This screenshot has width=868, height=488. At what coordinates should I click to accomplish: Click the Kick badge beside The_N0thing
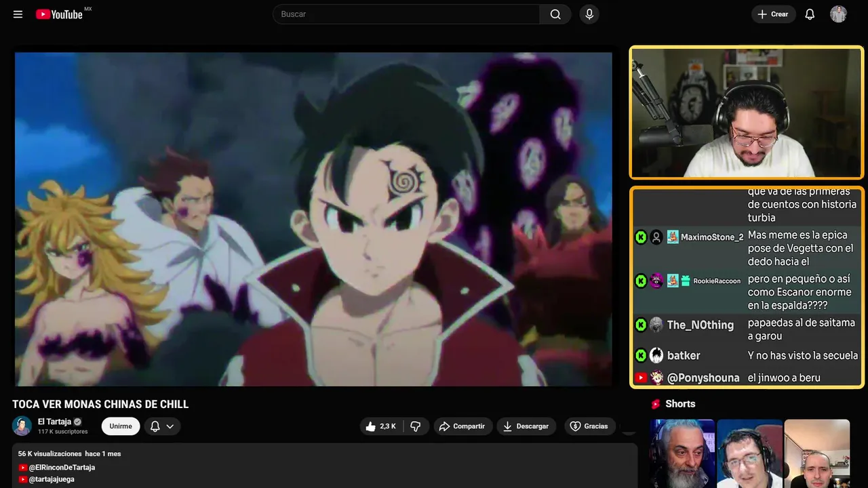(x=641, y=325)
